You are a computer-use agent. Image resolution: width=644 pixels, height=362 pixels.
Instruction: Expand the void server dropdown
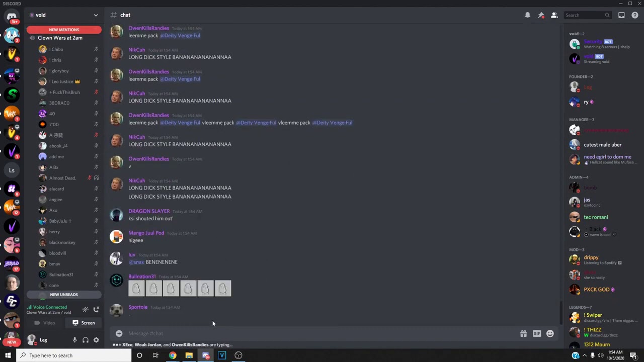click(x=96, y=15)
